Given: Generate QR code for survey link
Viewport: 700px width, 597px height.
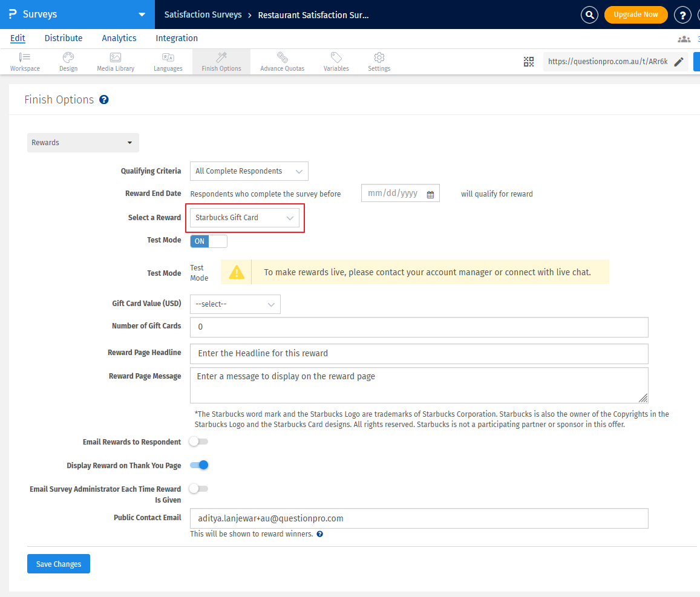Looking at the screenshot, I should pyautogui.click(x=528, y=61).
